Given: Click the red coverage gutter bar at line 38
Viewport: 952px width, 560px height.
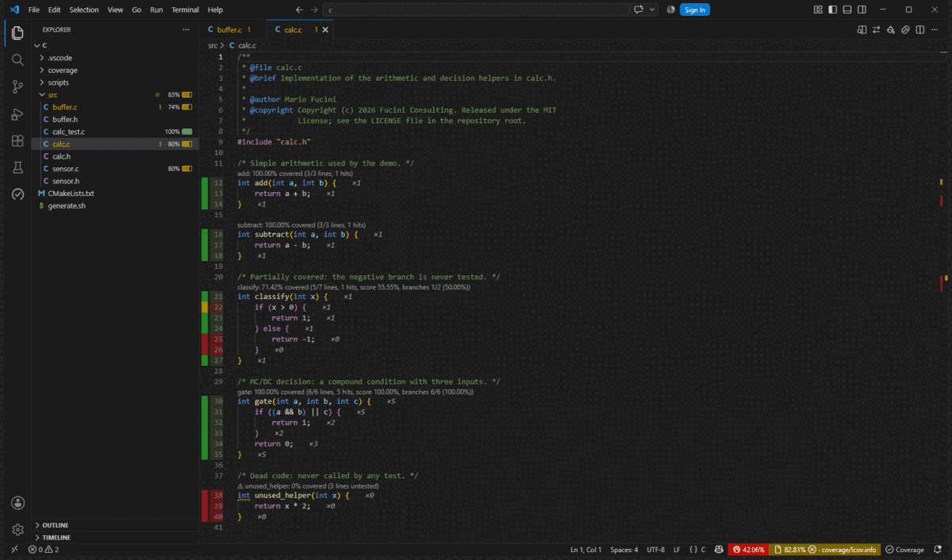Looking at the screenshot, I should (x=205, y=495).
